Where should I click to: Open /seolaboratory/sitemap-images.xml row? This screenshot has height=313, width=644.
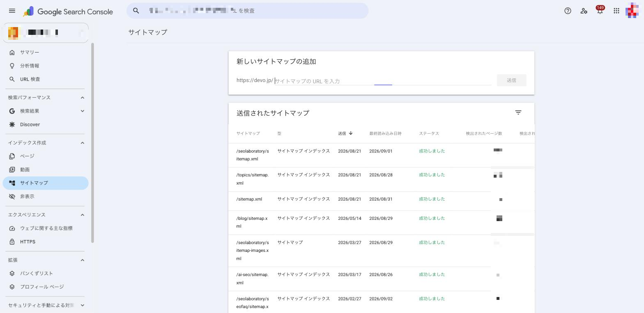click(382, 251)
